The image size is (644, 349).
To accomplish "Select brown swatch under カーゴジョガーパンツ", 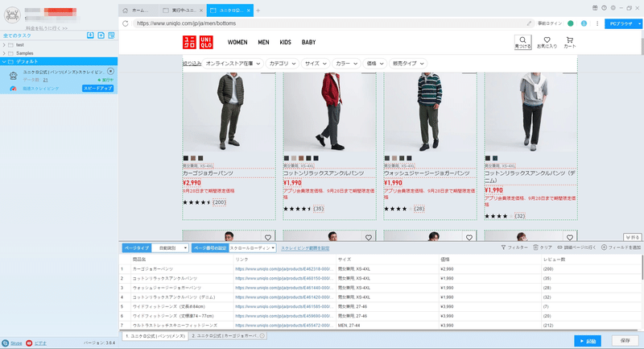I will click(193, 158).
